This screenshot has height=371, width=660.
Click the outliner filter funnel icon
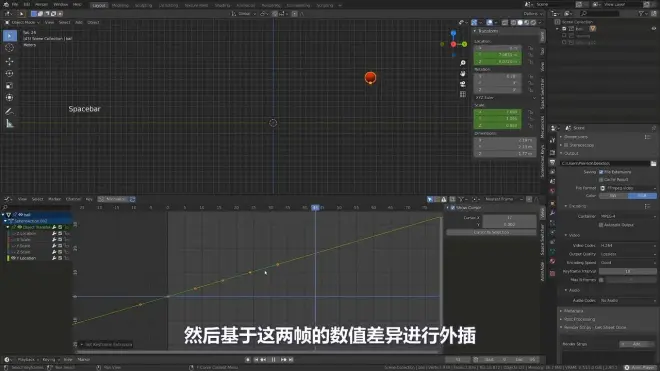pos(641,14)
